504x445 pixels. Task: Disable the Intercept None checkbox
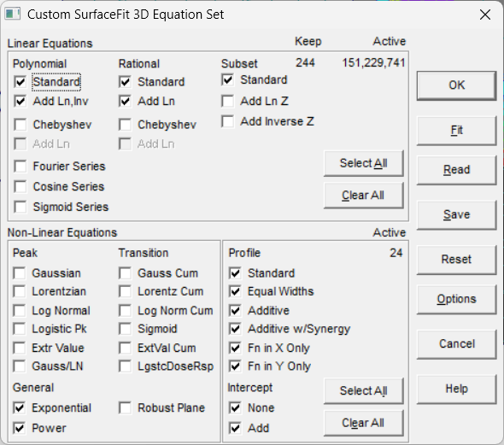click(x=235, y=408)
